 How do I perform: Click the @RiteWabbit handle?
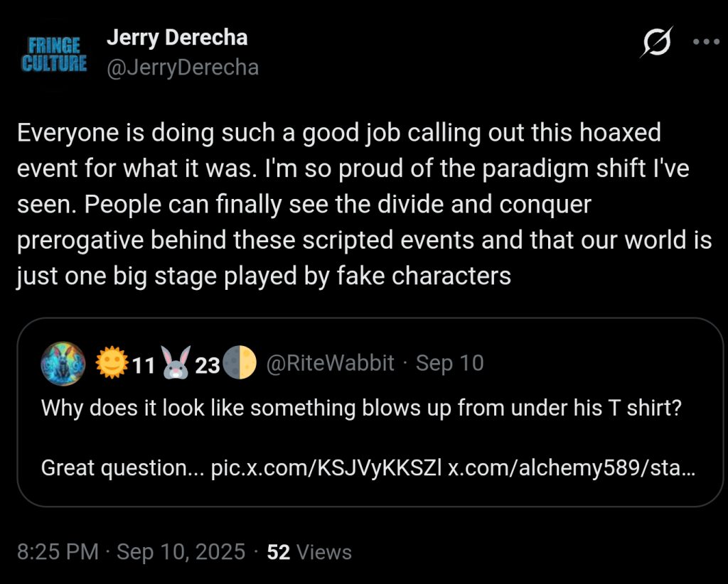[x=330, y=363]
